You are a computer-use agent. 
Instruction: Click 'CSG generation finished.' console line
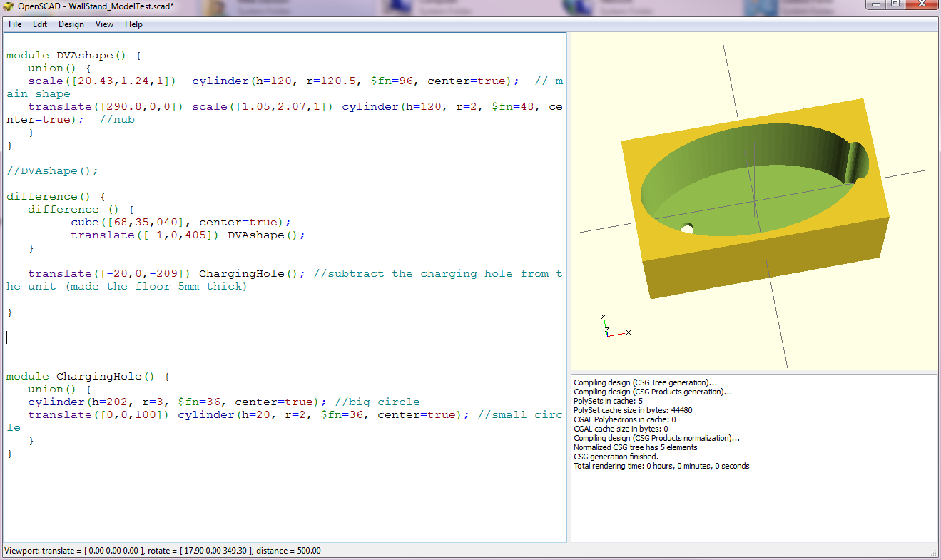[616, 457]
